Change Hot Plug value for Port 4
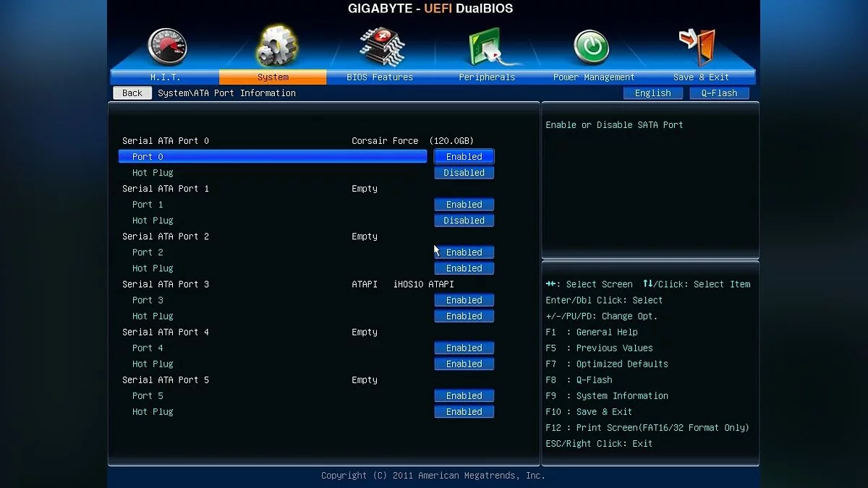 tap(464, 364)
